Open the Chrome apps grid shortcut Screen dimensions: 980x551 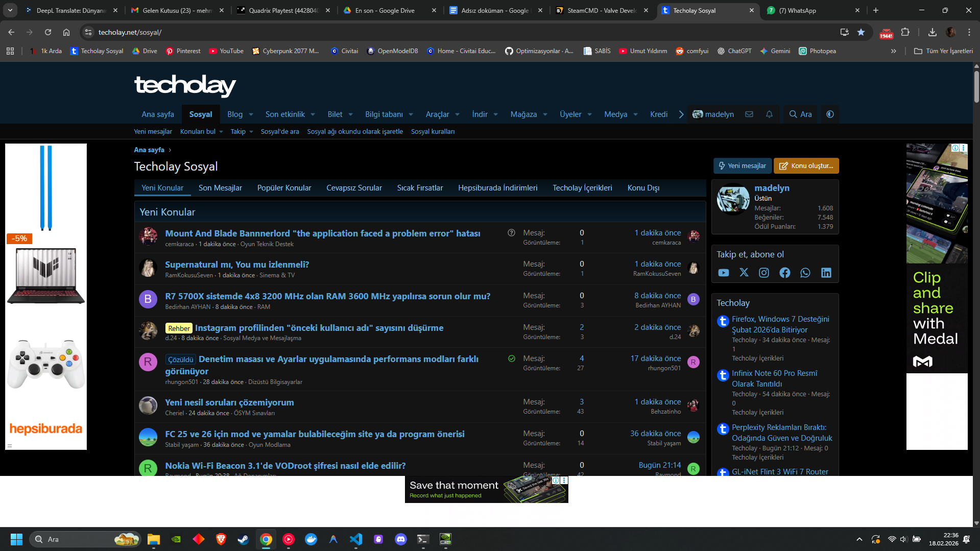point(10,51)
